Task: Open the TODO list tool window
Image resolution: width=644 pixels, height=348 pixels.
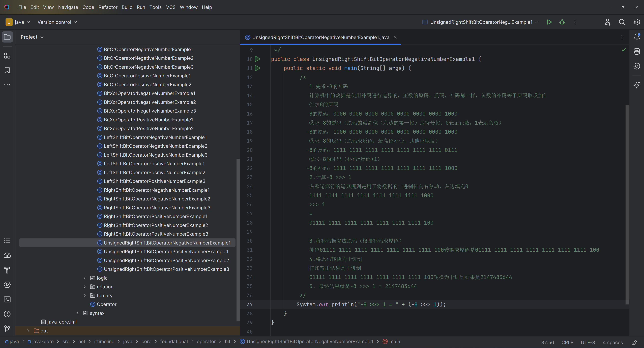Action: point(7,241)
